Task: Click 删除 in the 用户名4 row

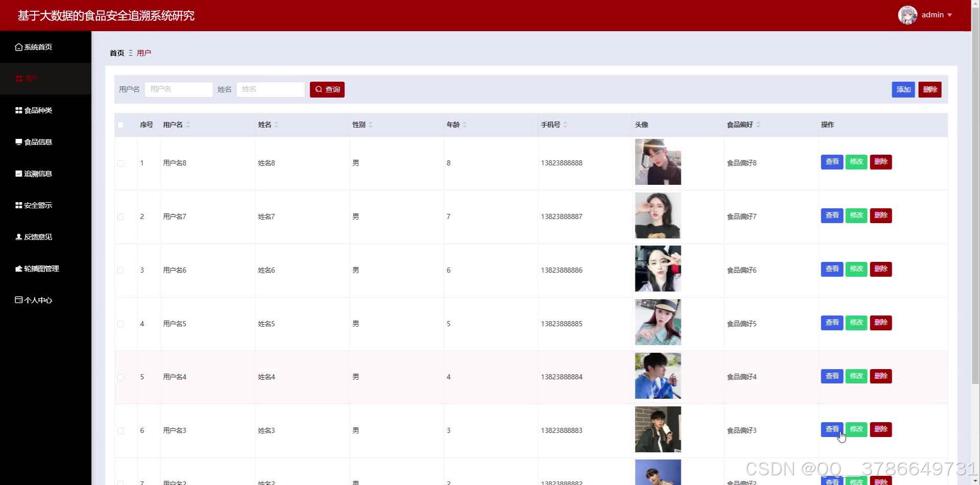Action: 881,376
